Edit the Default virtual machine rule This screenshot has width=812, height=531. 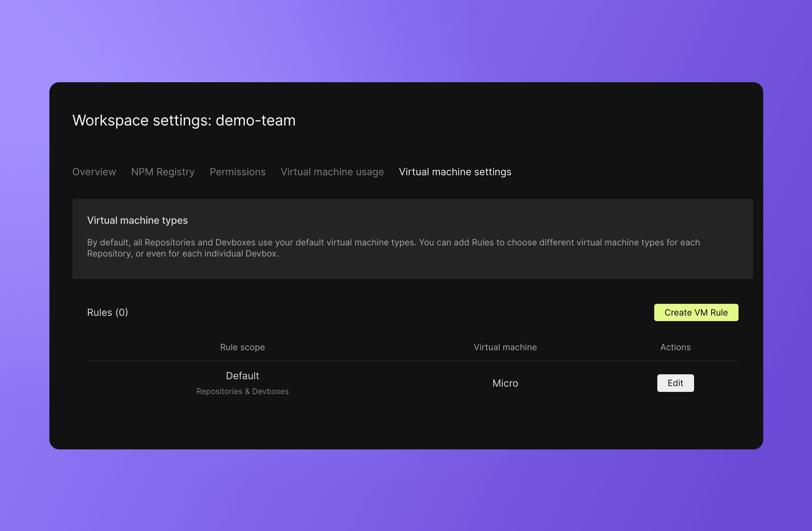pos(675,383)
